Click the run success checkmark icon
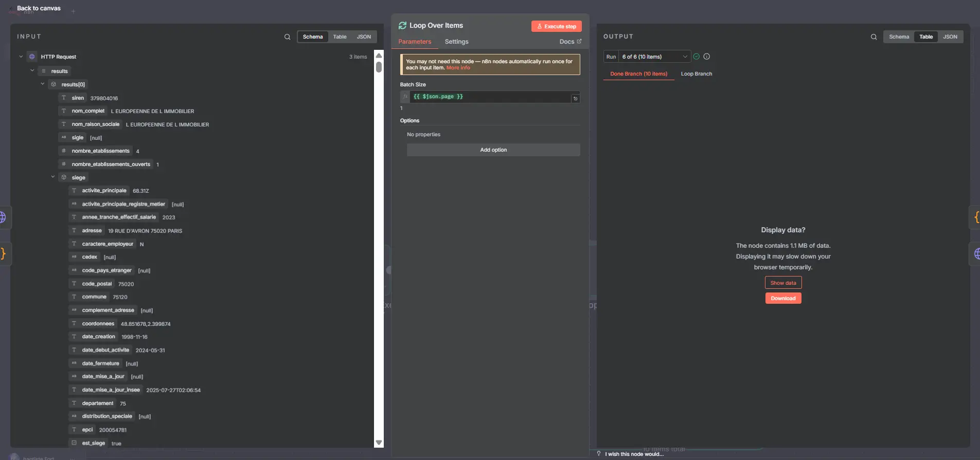 [697, 57]
